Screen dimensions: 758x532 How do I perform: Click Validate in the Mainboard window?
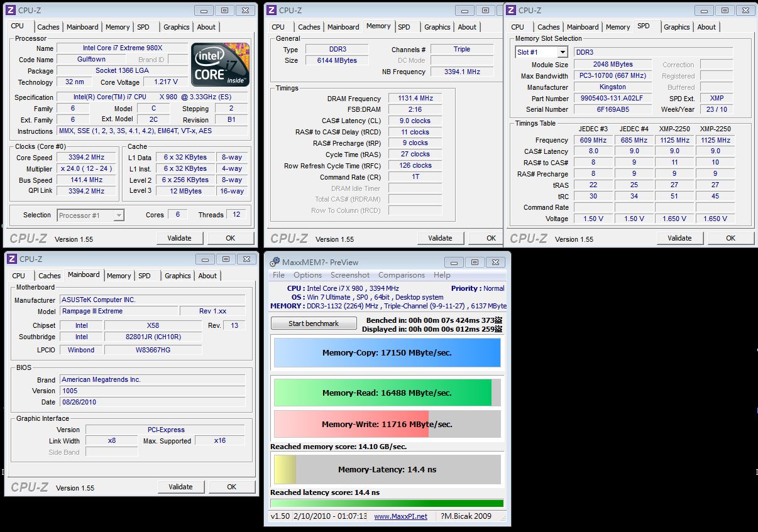[x=180, y=487]
